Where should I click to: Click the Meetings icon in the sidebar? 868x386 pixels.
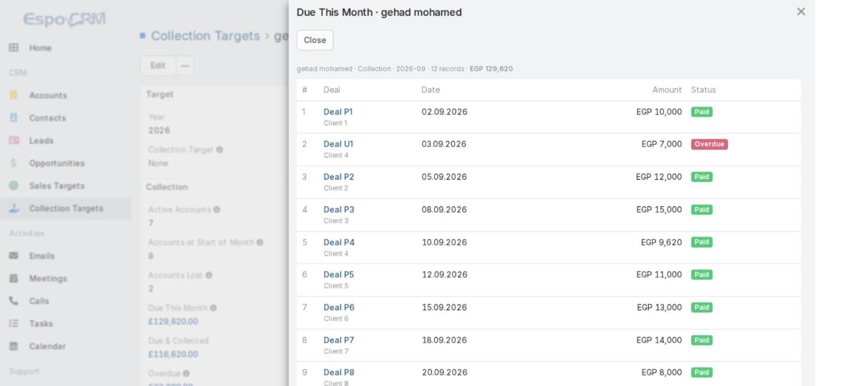point(14,278)
